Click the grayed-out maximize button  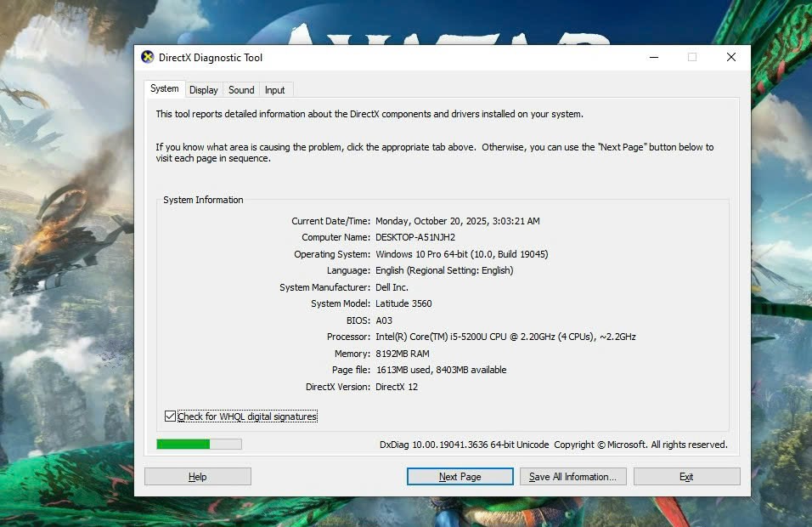tap(692, 58)
